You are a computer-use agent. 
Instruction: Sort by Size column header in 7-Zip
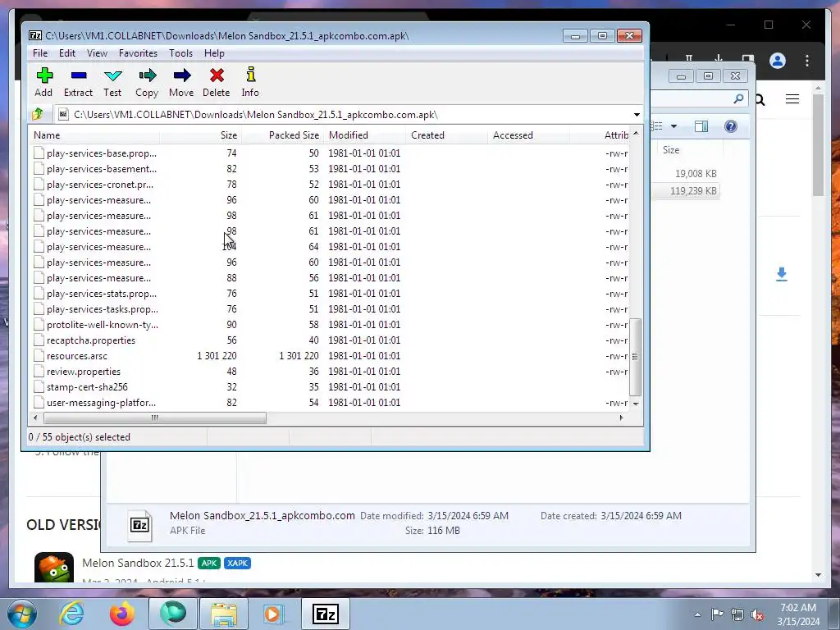point(200,135)
